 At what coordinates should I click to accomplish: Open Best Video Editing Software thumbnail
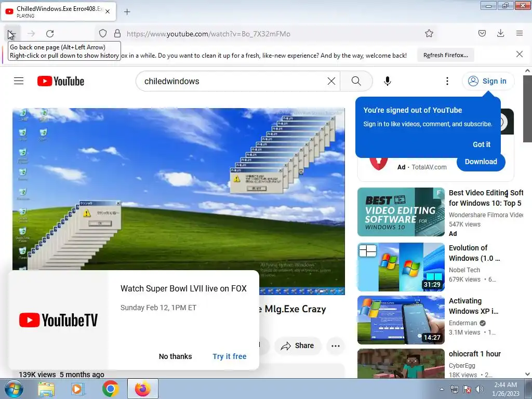(401, 212)
